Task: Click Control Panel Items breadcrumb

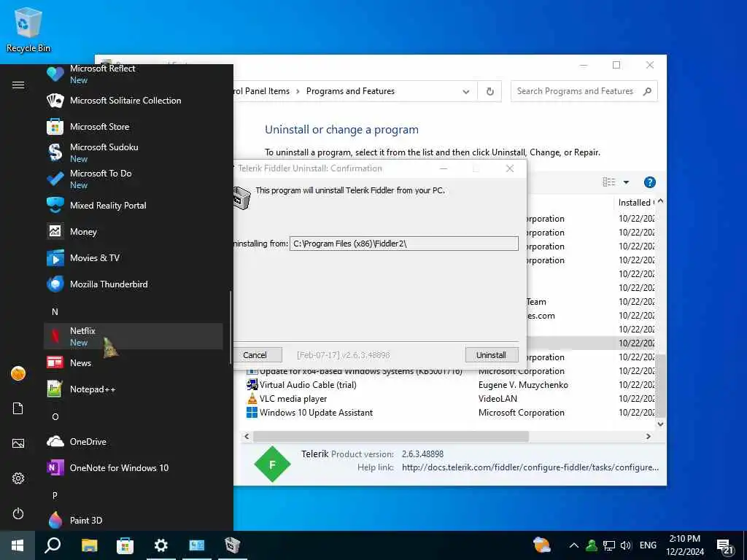Action: coord(262,91)
